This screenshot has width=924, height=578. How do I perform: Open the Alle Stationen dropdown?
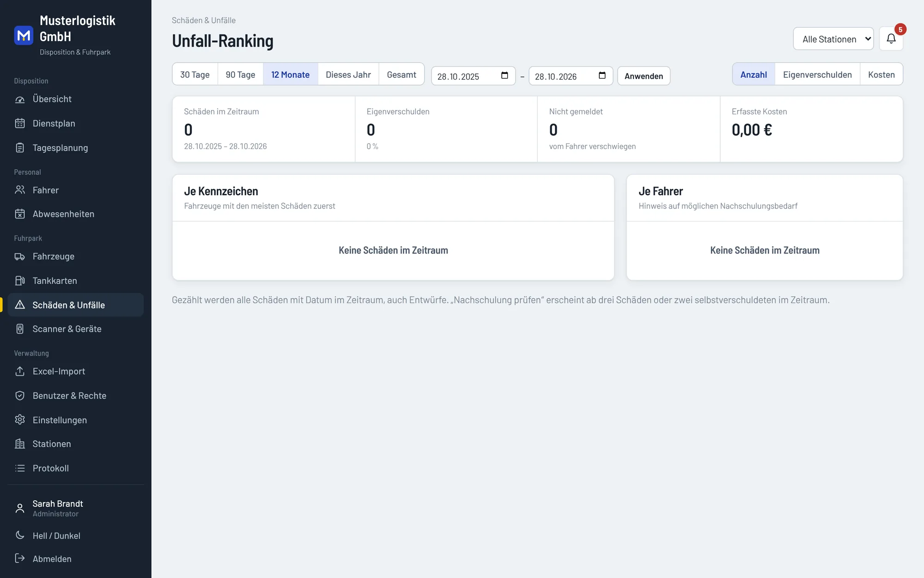point(833,39)
